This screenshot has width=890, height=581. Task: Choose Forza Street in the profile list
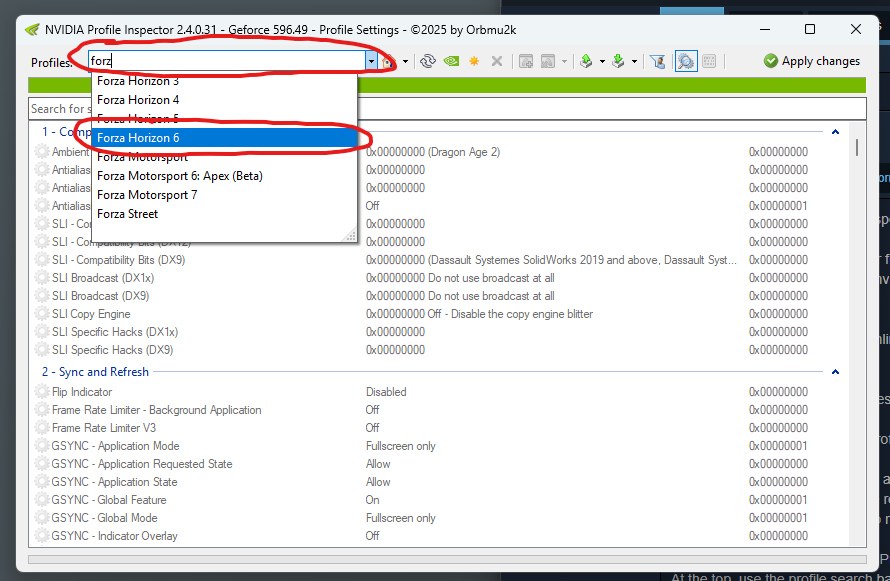click(224, 214)
